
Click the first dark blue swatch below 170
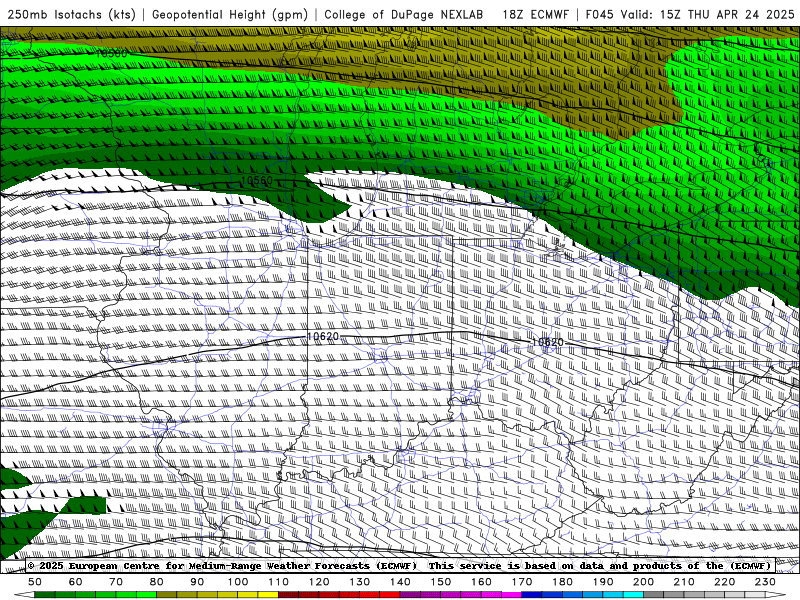coord(532,595)
